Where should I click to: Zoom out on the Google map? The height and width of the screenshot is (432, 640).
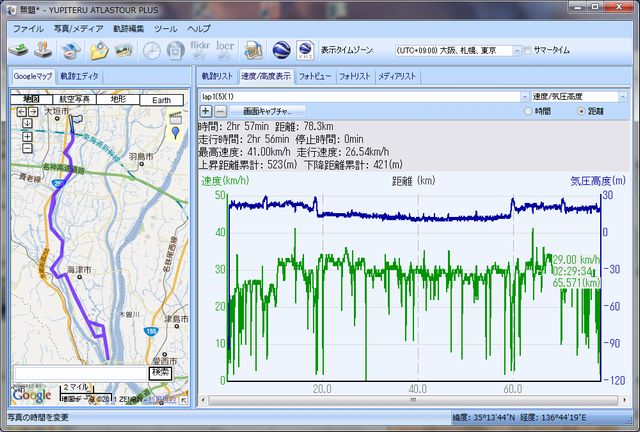click(27, 148)
